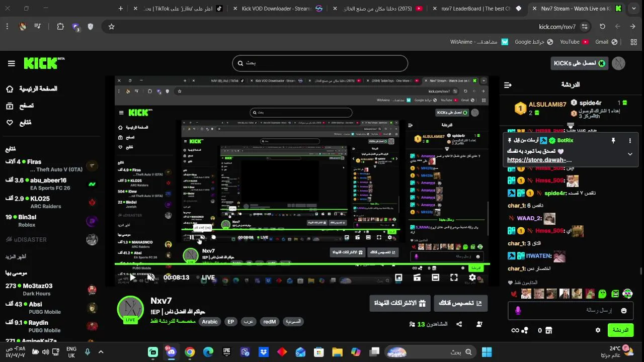Unpin the BotRix pinned message

613,141
